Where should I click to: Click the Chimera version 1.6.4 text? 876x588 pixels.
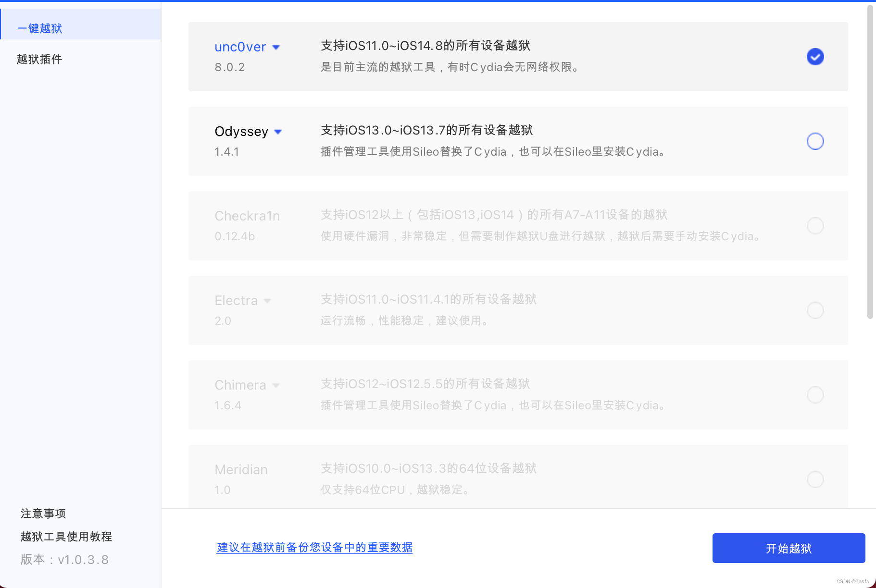(228, 405)
